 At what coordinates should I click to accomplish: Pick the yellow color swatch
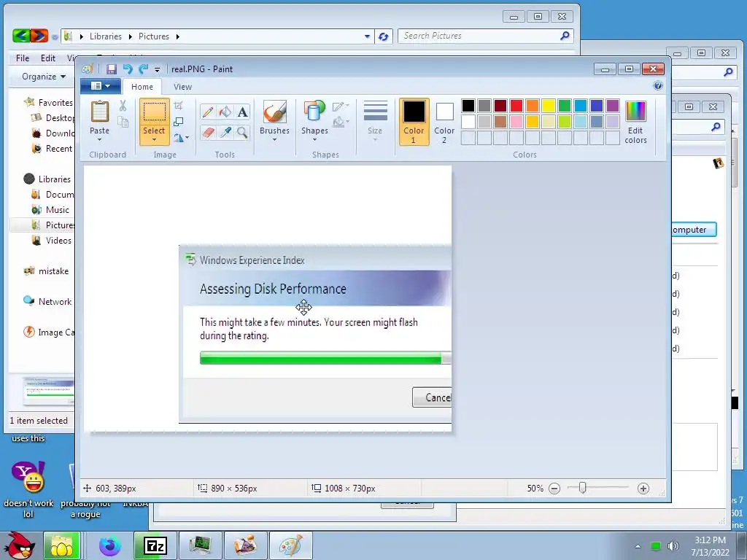tap(548, 105)
